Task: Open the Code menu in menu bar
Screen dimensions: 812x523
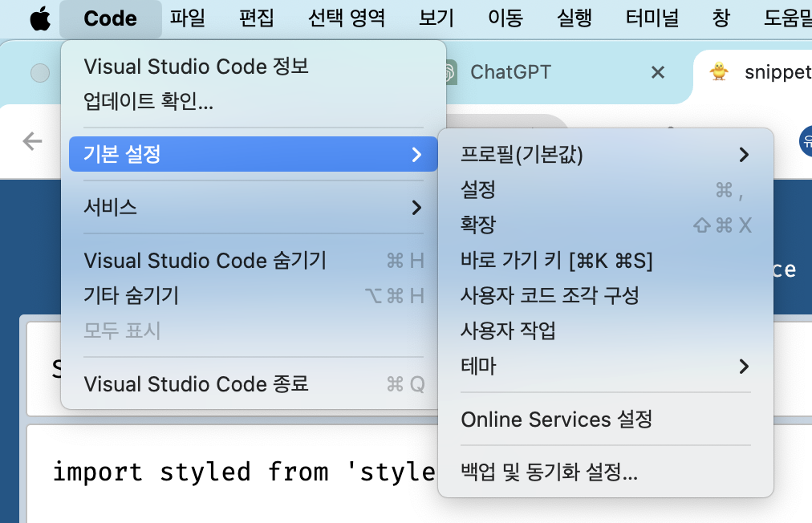Action: pos(110,18)
